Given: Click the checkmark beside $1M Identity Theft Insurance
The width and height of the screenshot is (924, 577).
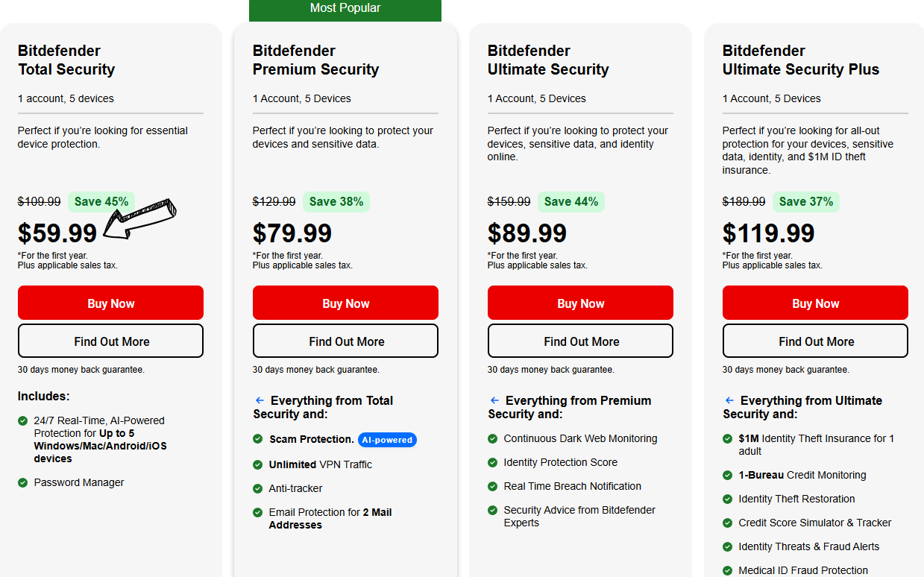Looking at the screenshot, I should pos(727,438).
